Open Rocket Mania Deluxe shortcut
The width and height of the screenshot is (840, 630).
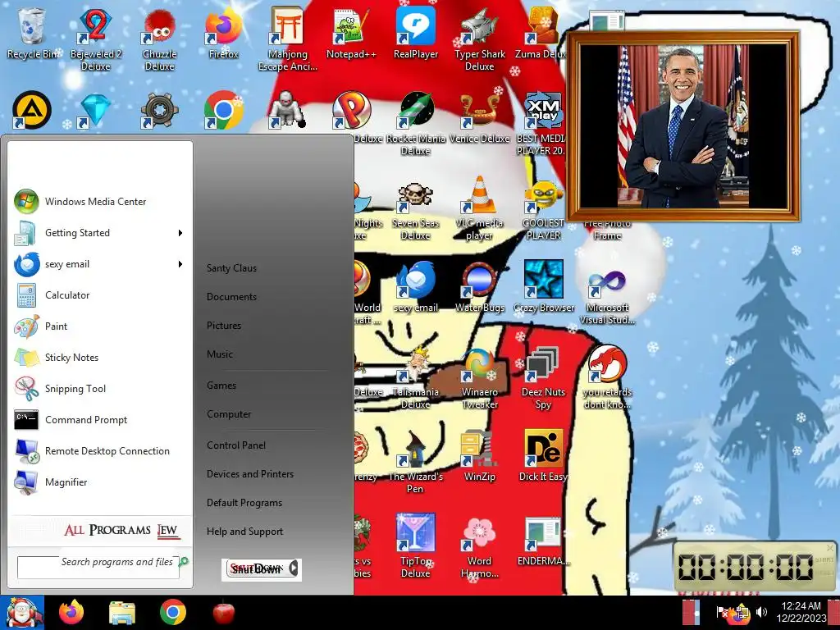click(x=416, y=125)
